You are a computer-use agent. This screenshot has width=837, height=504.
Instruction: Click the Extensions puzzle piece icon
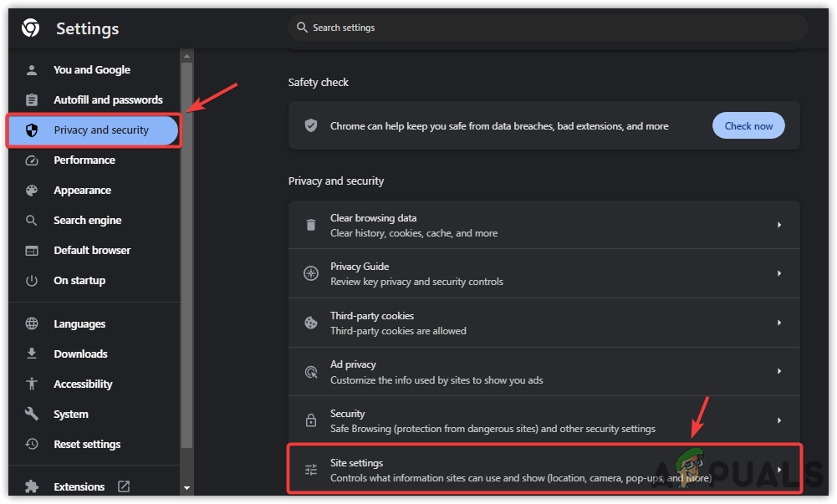coord(32,486)
